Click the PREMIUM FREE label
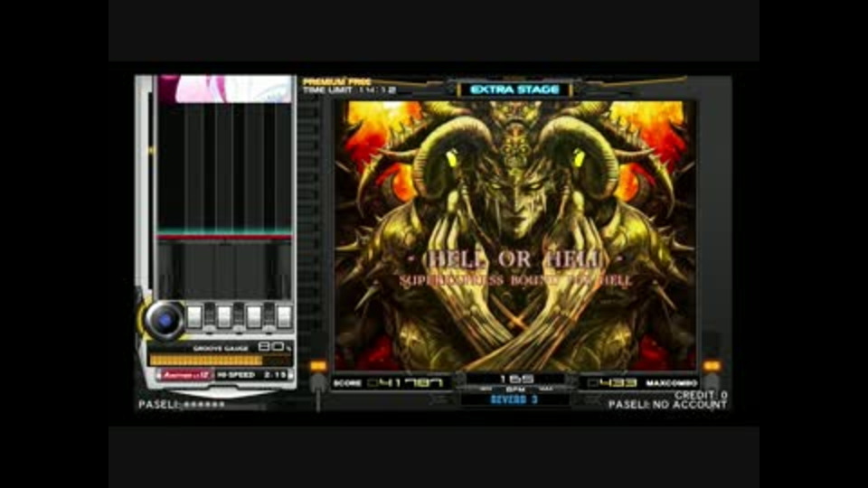868x488 pixels. (x=336, y=82)
